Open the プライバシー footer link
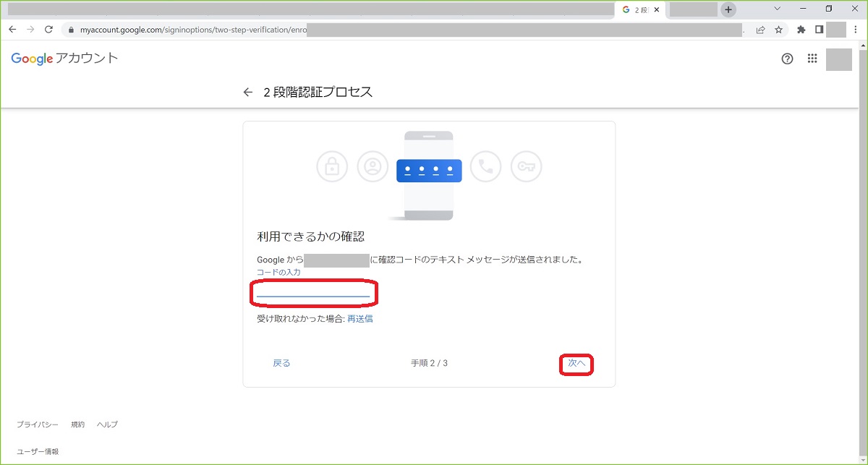This screenshot has height=465, width=868. point(38,425)
